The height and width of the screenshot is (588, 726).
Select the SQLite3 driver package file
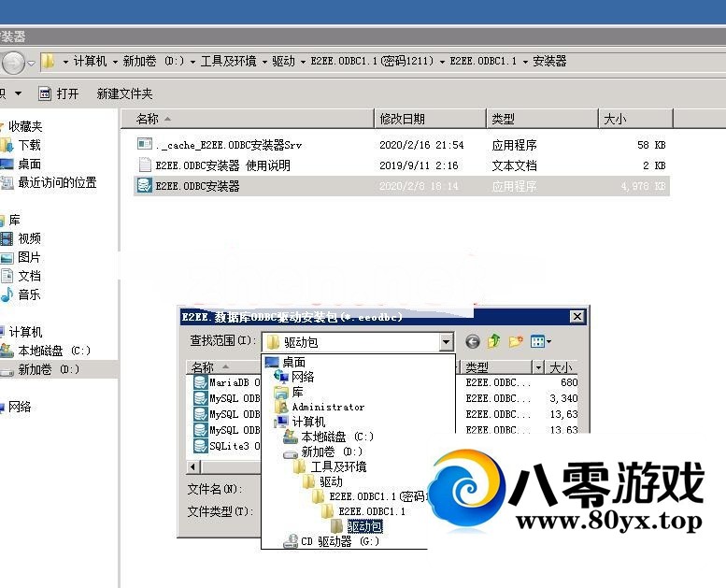pos(227,446)
